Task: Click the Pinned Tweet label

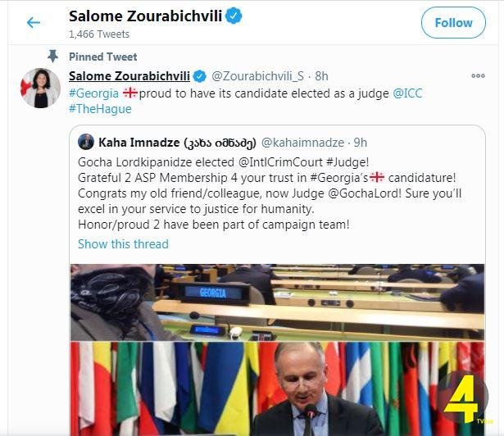Action: (104, 57)
